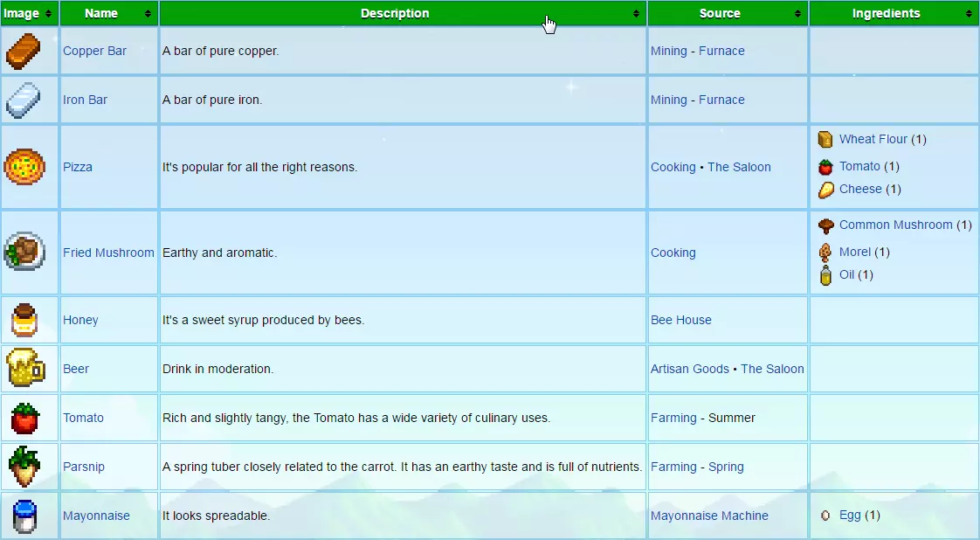Open the Beer name link
The height and width of the screenshot is (540, 980).
[76, 369]
